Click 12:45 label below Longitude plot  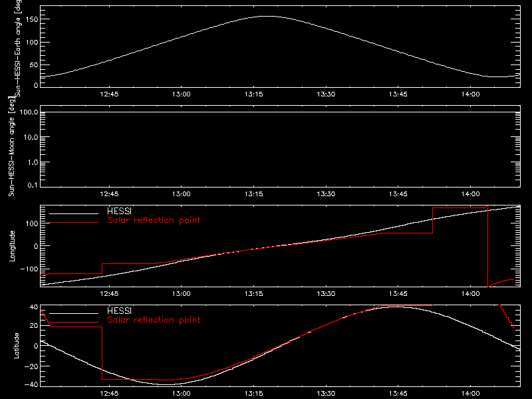point(109,294)
